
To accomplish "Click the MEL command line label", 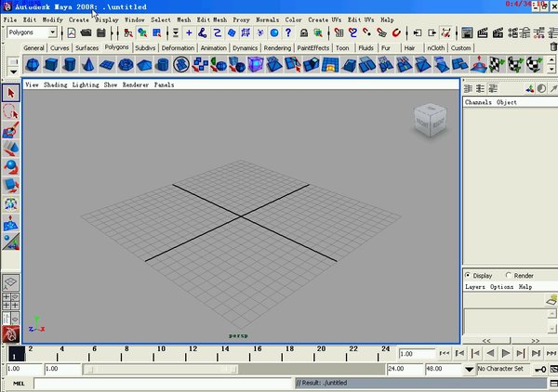I will pos(17,383).
